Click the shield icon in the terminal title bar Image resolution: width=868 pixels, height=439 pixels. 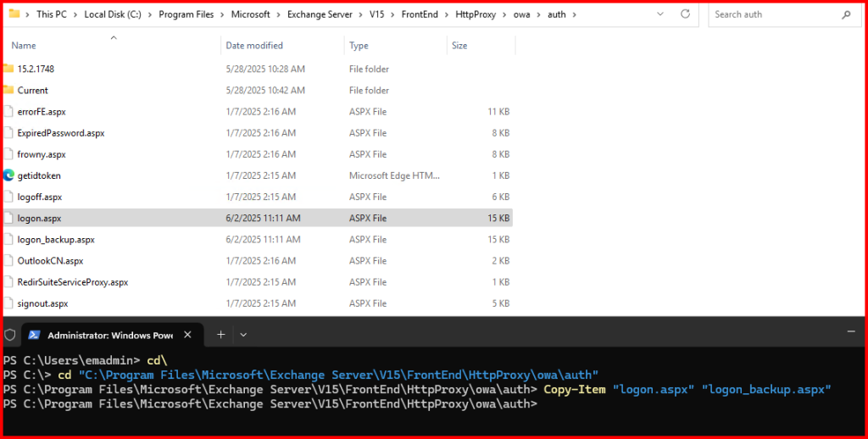click(10, 335)
